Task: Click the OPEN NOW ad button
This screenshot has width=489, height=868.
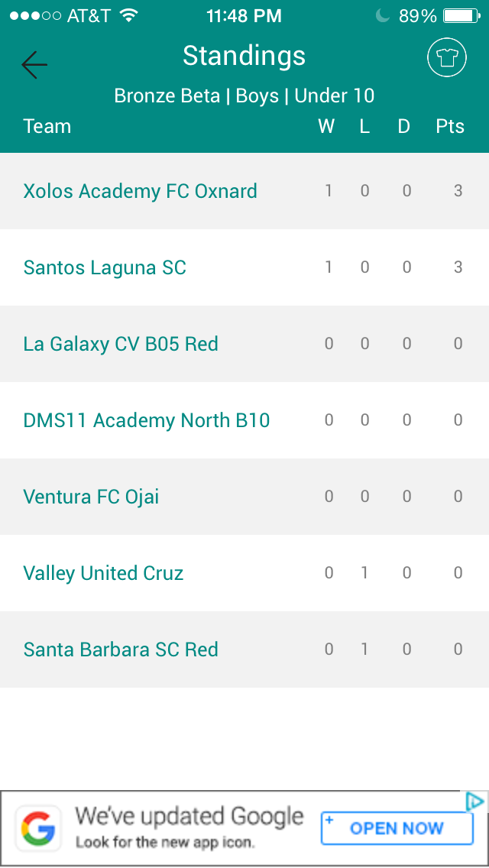Action: click(397, 828)
